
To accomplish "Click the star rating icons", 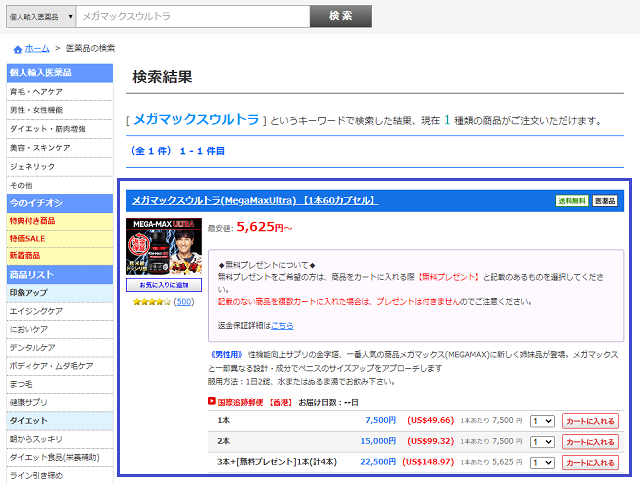I will pos(151,302).
